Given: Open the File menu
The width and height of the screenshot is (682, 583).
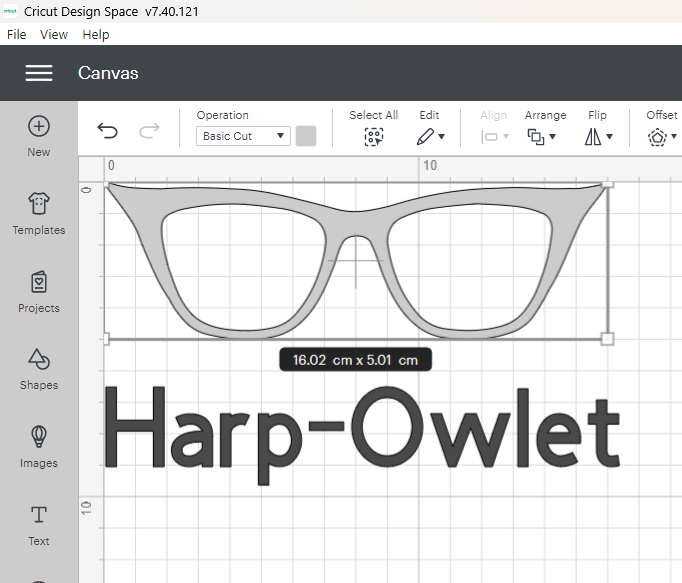Looking at the screenshot, I should click(16, 34).
